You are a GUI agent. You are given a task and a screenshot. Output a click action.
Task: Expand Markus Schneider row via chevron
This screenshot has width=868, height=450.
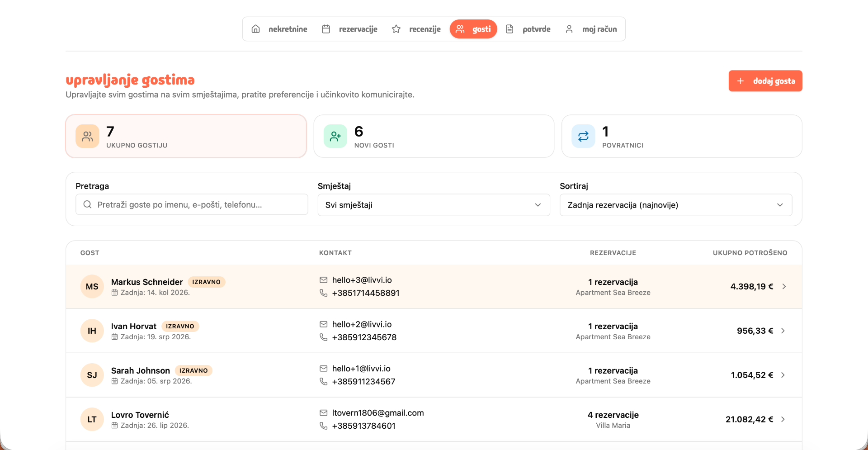point(784,286)
